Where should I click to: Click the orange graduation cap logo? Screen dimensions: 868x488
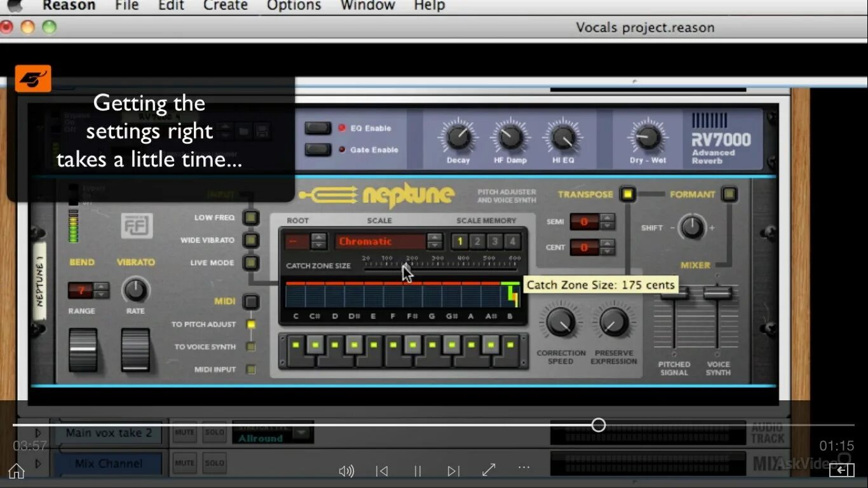[x=33, y=79]
